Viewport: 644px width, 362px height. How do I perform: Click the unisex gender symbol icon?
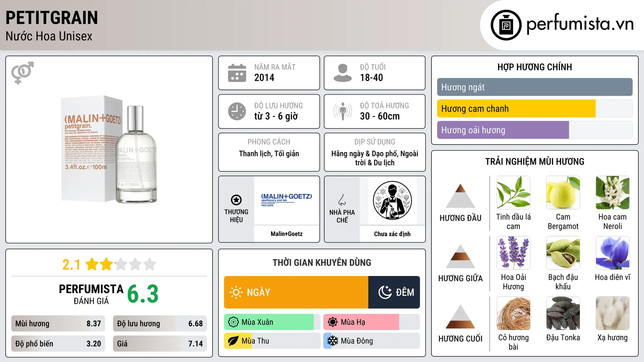tap(22, 73)
